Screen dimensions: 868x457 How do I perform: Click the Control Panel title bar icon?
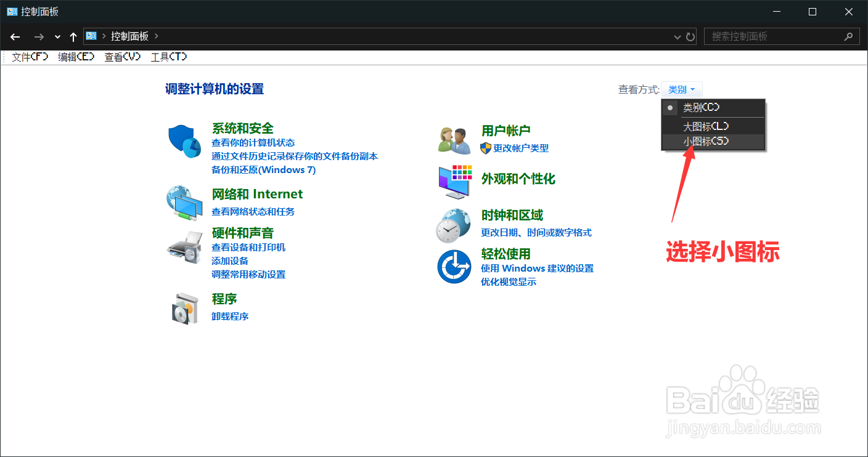pyautogui.click(x=12, y=12)
